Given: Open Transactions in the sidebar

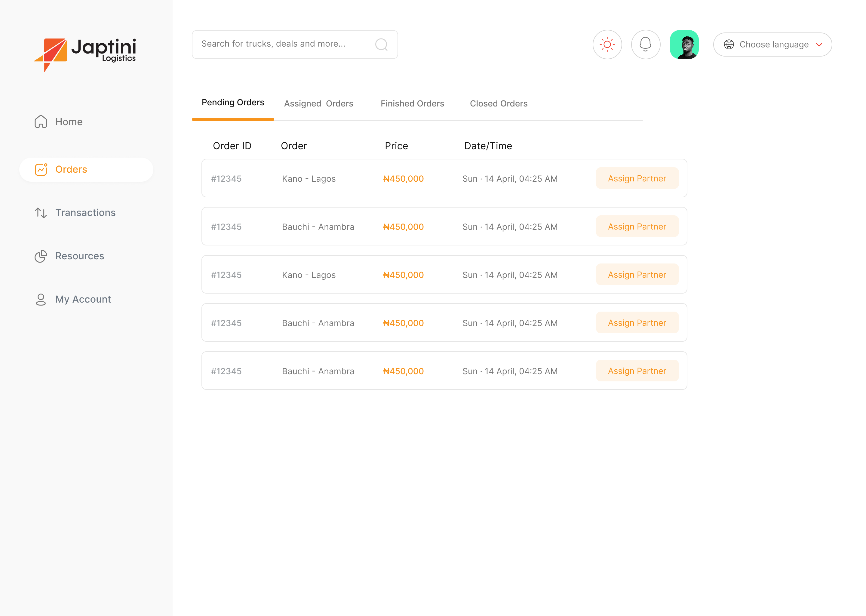Looking at the screenshot, I should point(85,213).
